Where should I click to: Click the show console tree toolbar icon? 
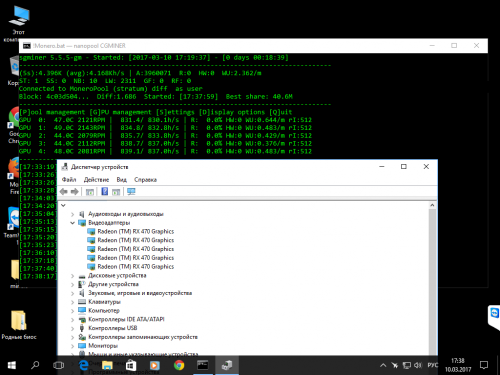pyautogui.click(x=90, y=192)
